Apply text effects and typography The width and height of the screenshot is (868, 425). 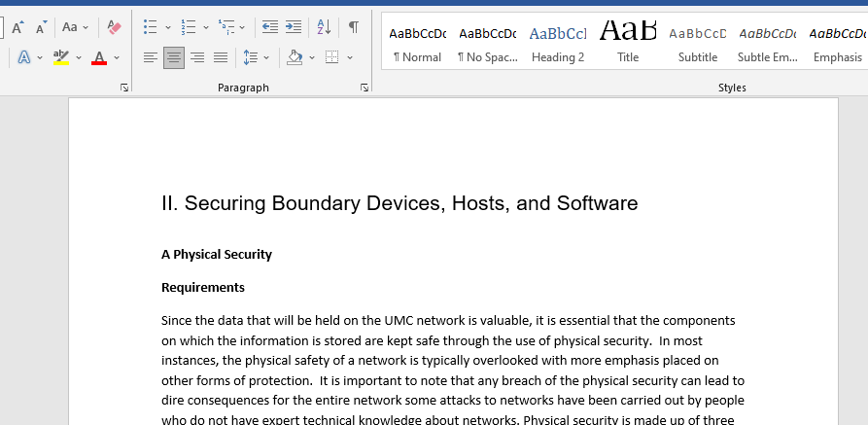(x=23, y=57)
